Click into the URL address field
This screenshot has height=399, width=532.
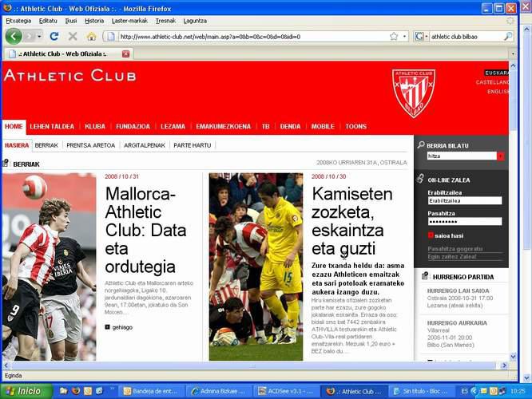pyautogui.click(x=252, y=36)
